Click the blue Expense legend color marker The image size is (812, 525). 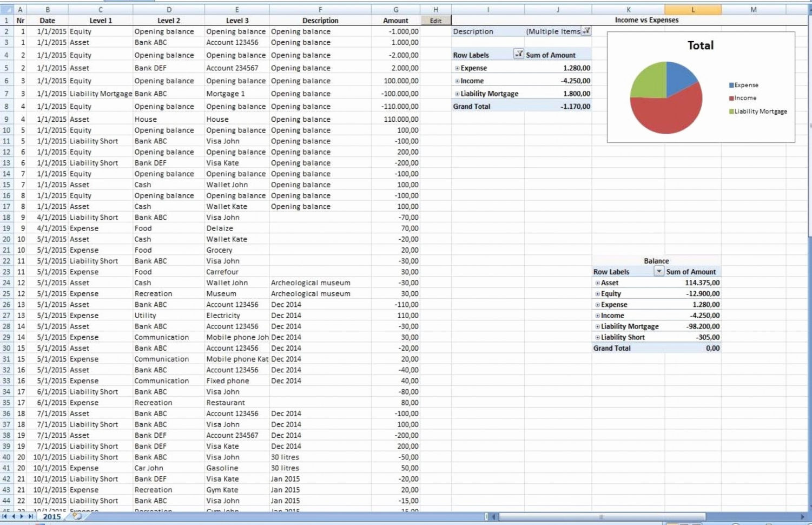tap(731, 84)
